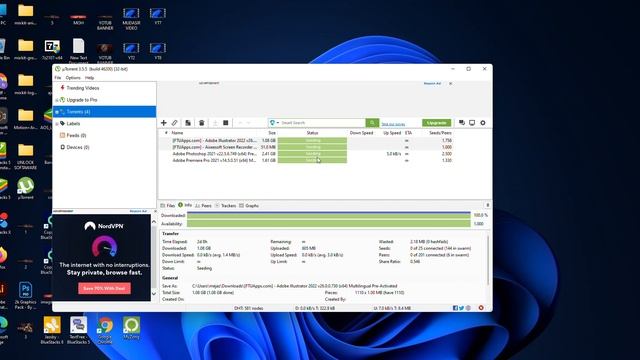Image resolution: width=640 pixels, height=360 pixels.
Task: Start torrent download arrow icon
Action: pos(215,123)
